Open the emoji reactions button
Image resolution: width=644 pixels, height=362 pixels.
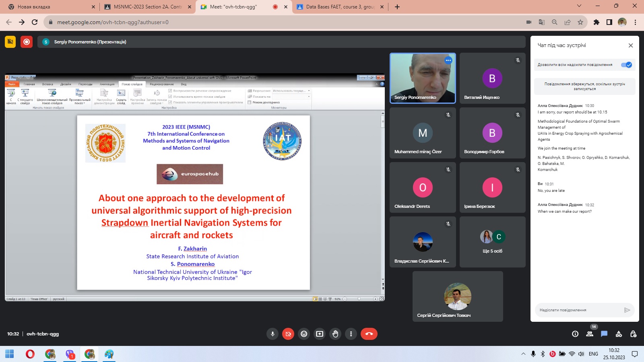[x=304, y=334]
